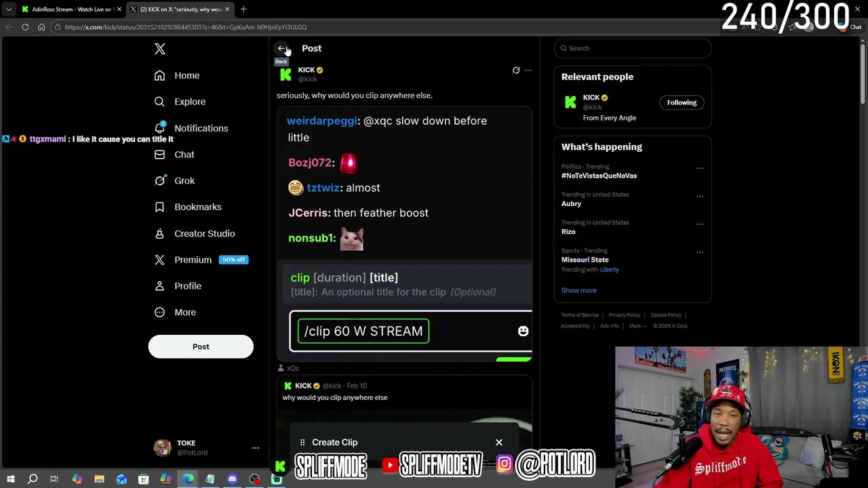This screenshot has width=868, height=488.
Task: Click the X logo in sidebar
Action: coord(160,49)
